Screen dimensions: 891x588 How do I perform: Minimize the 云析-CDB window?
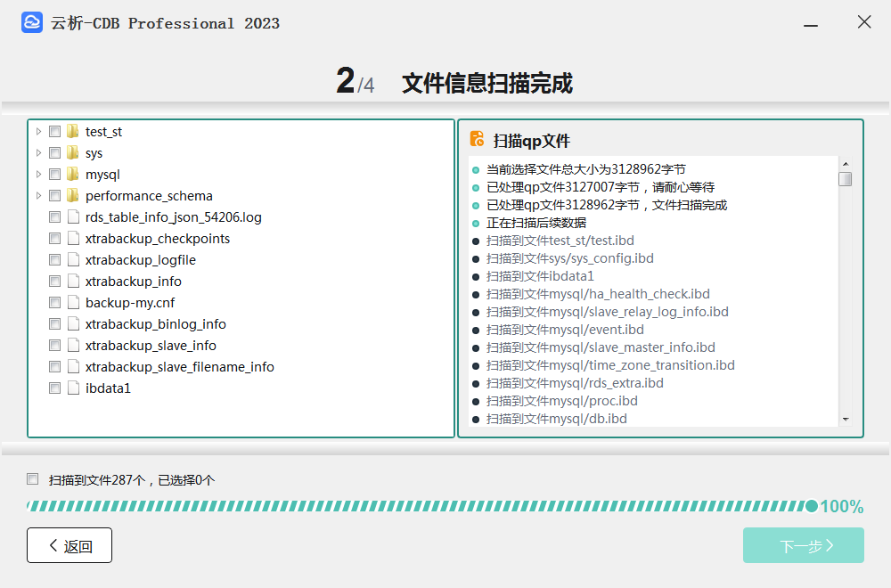pyautogui.click(x=811, y=25)
